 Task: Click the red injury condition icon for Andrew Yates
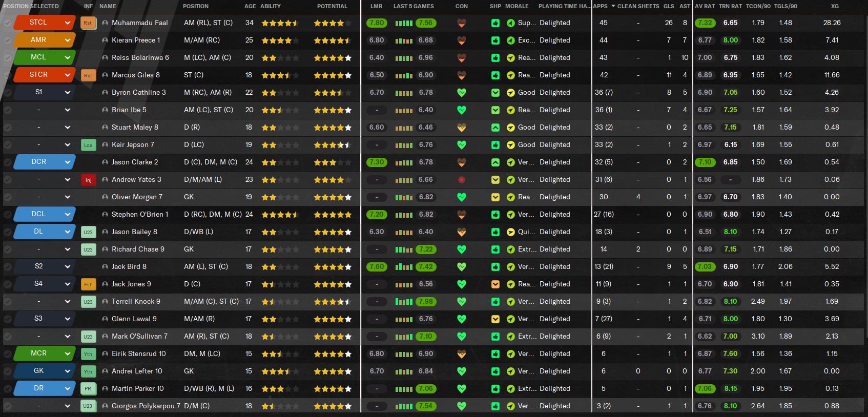[462, 180]
